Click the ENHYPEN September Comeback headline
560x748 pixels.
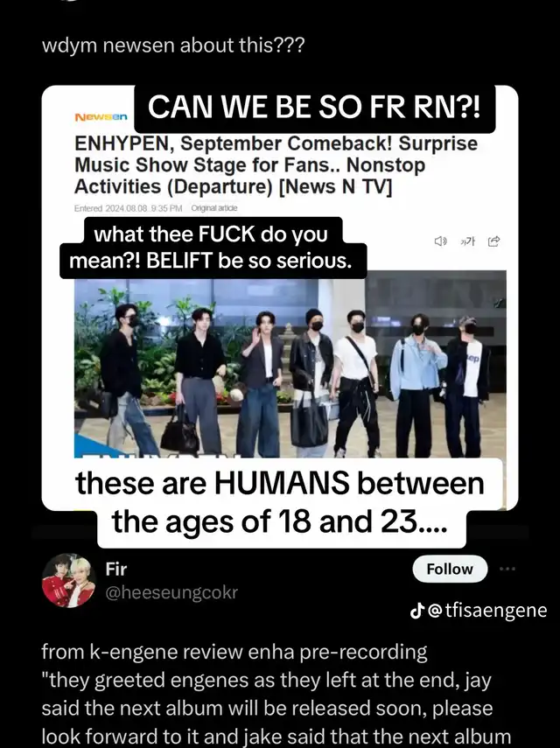pos(276,165)
